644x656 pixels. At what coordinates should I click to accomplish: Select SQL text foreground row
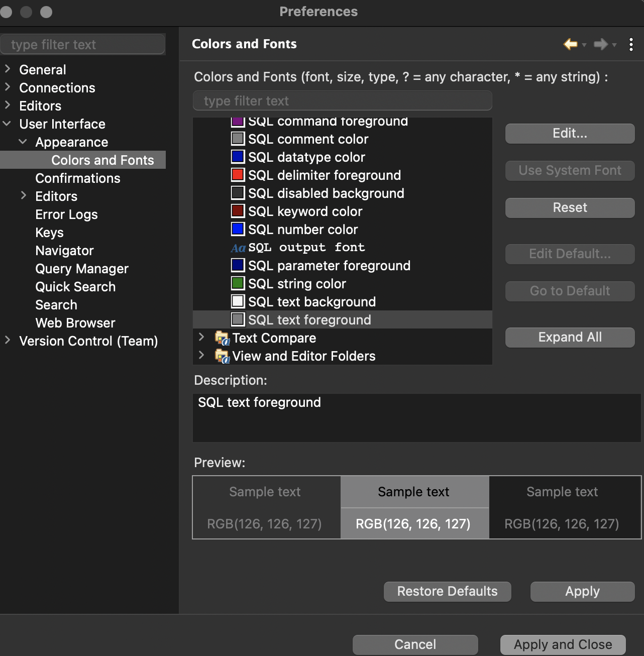click(x=342, y=319)
